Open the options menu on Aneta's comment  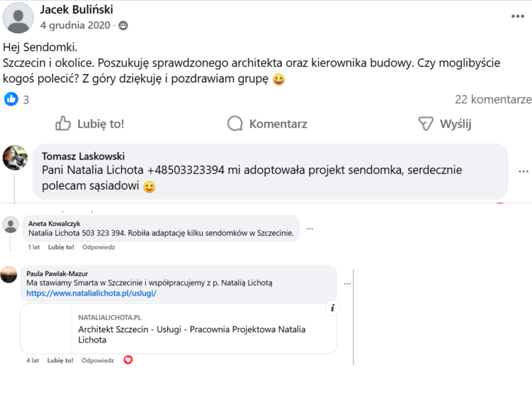click(310, 228)
